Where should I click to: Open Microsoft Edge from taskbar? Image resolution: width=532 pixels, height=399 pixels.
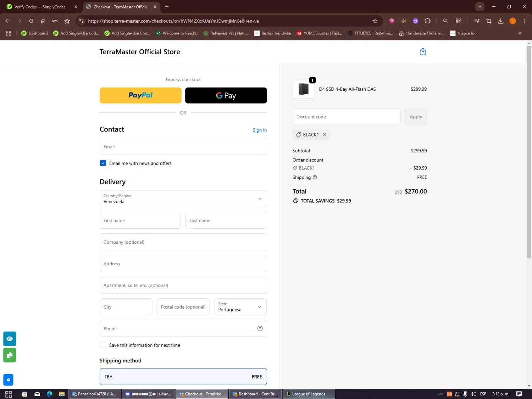pyautogui.click(x=49, y=394)
